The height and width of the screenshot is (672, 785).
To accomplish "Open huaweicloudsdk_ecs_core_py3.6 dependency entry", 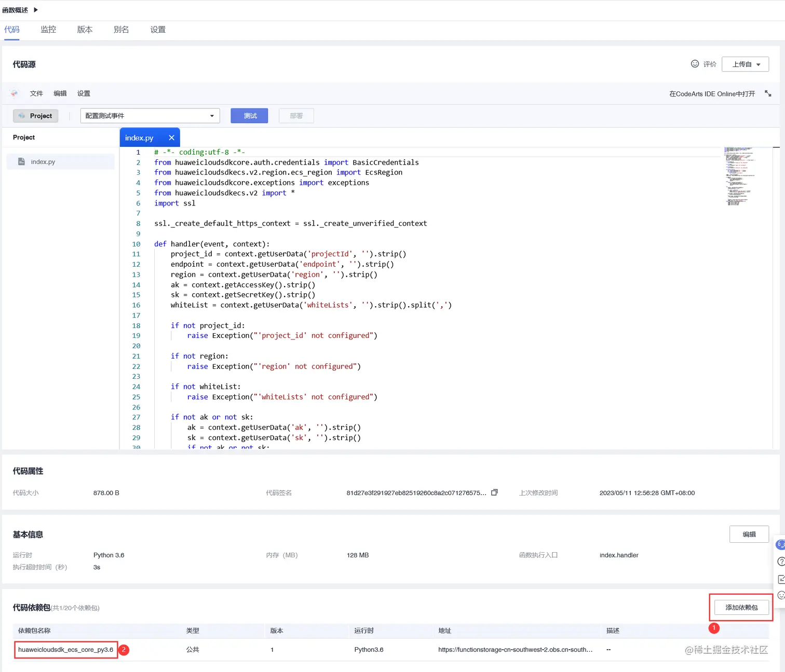I will pos(65,650).
